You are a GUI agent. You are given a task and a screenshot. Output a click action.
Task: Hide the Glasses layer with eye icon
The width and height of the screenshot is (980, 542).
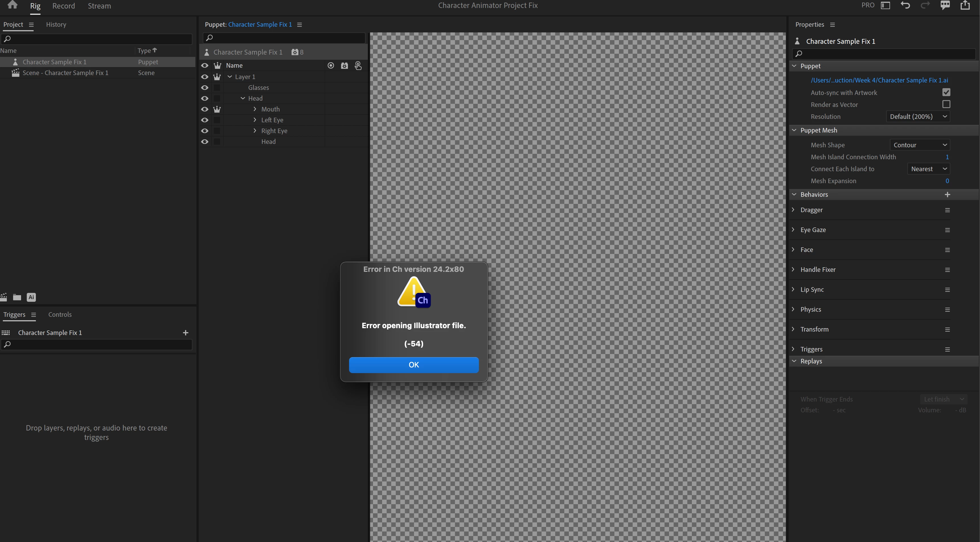[x=205, y=88]
